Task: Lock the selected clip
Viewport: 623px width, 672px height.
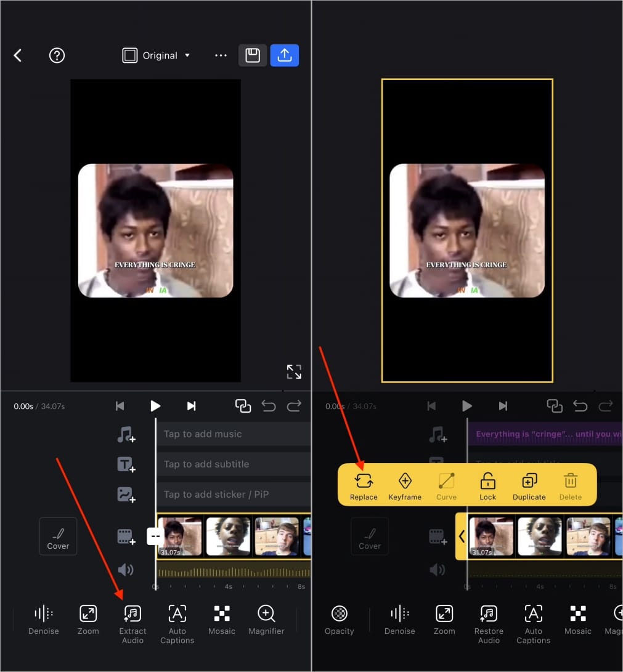Action: click(487, 485)
